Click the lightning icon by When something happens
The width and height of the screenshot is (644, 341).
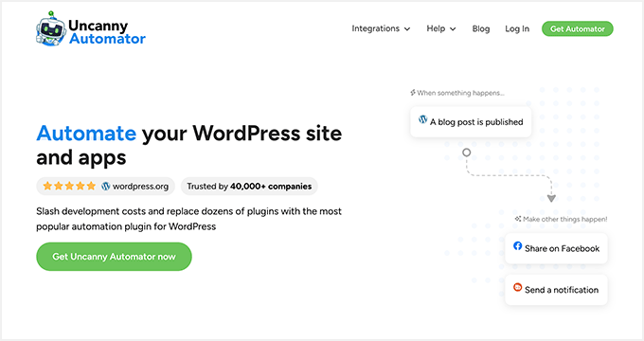pos(413,93)
